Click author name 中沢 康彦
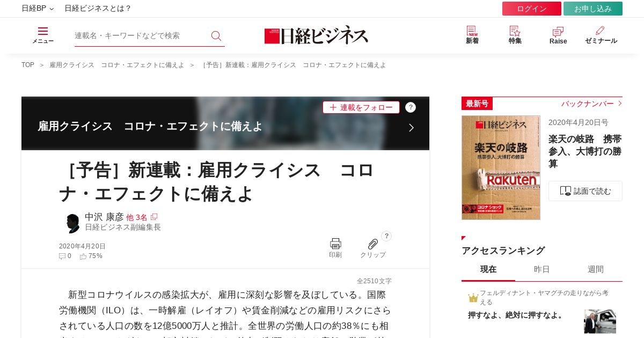This screenshot has height=338, width=644. (104, 217)
